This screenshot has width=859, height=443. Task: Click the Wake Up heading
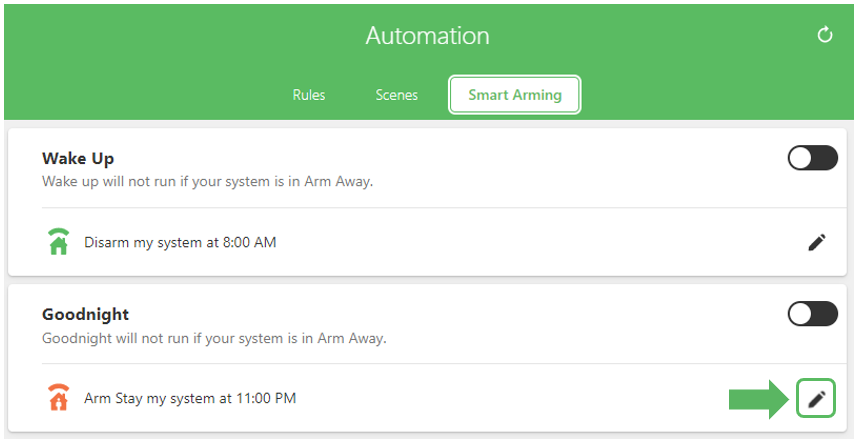78,158
